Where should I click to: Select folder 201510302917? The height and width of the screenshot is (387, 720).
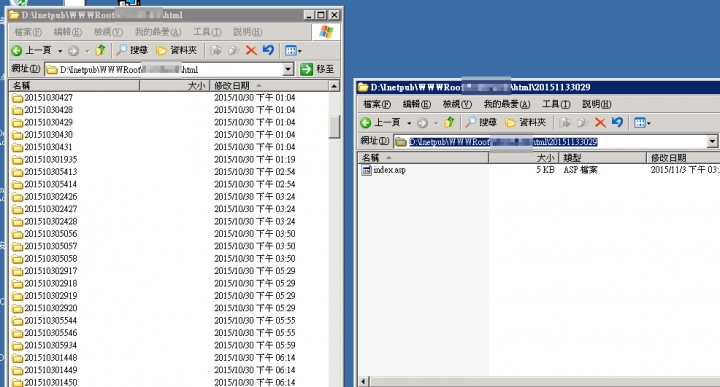[45, 271]
